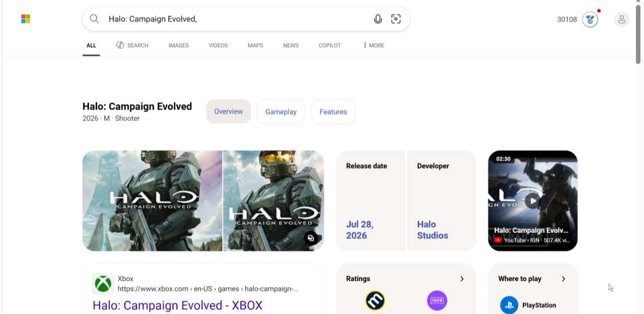Click the Jul 28, 2026 release date
Image resolution: width=644 pixels, height=314 pixels.
click(x=360, y=230)
